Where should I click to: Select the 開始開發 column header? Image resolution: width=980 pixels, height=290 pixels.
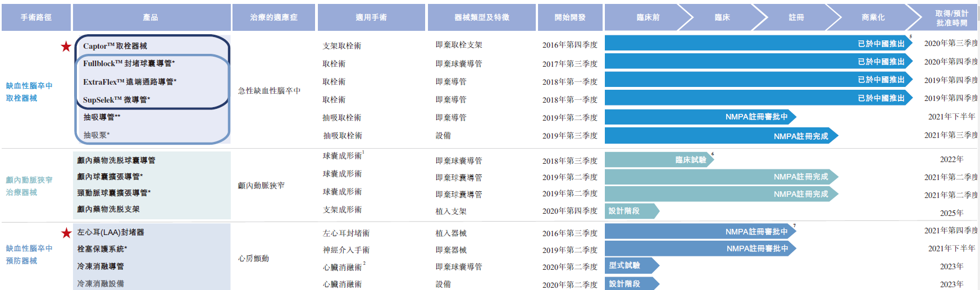tap(570, 17)
